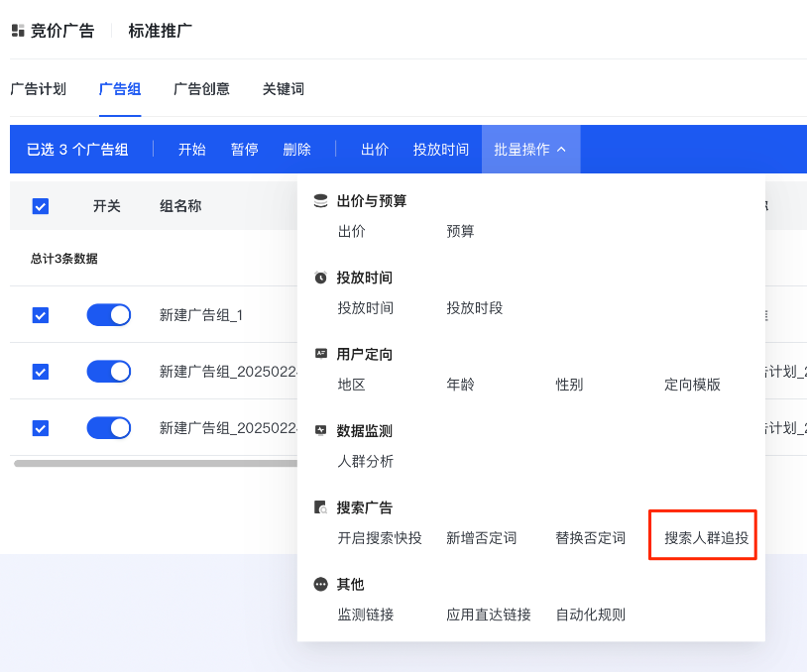The width and height of the screenshot is (807, 672).
Task: Switch to the 广告计划 tab
Action: click(x=40, y=89)
